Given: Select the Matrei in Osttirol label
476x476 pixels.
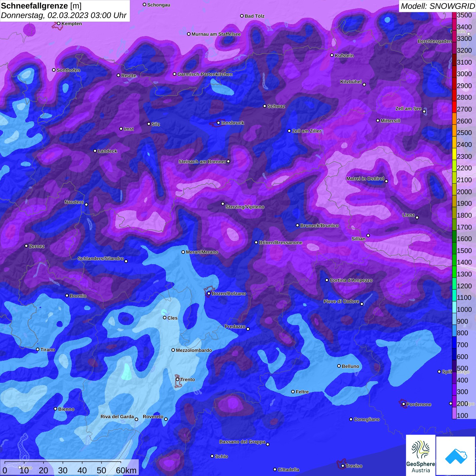Looking at the screenshot, I should 365,178.
